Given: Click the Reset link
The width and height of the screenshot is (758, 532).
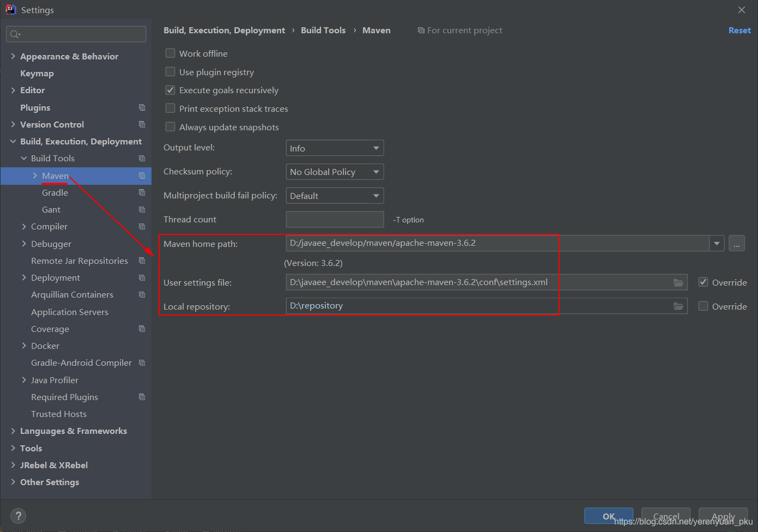Looking at the screenshot, I should (739, 31).
